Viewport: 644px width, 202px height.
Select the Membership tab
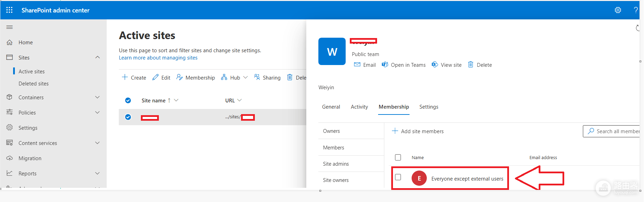click(394, 107)
